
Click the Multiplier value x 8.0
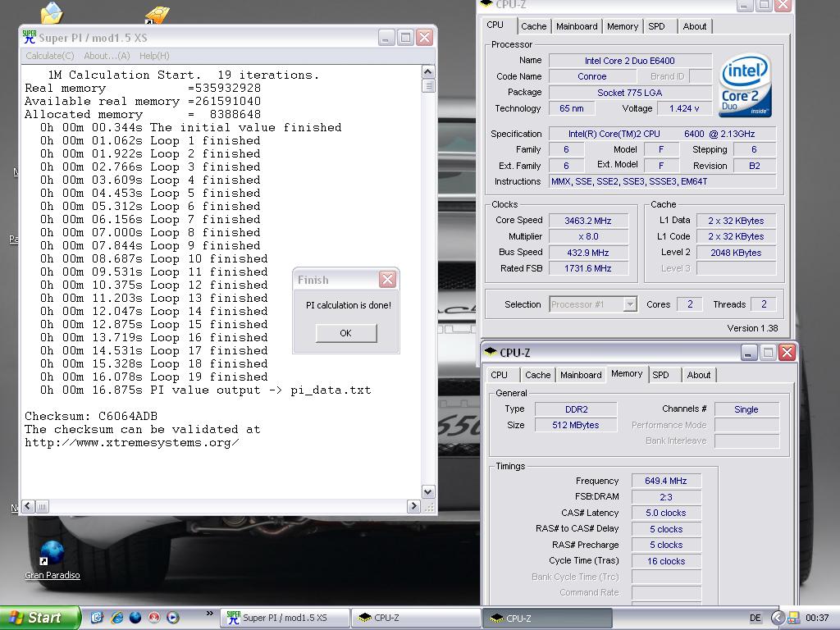pos(587,236)
